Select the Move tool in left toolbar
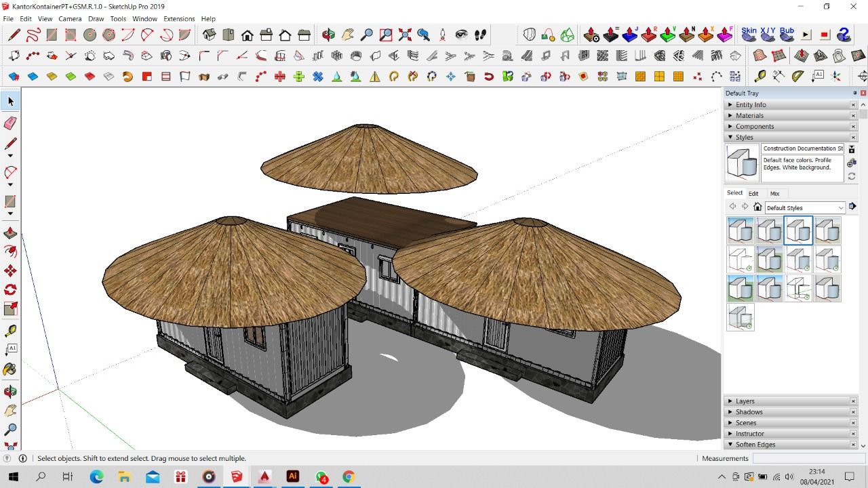The height and width of the screenshot is (488, 868). (x=10, y=271)
